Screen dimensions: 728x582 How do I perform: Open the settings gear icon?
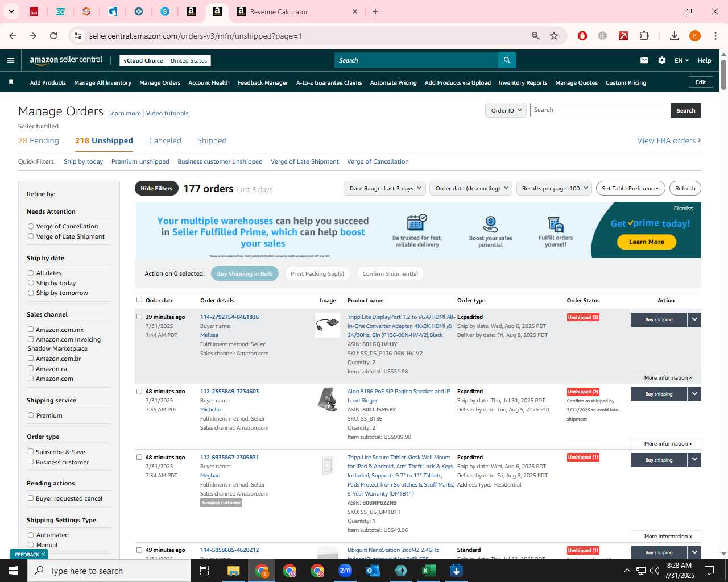(662, 60)
